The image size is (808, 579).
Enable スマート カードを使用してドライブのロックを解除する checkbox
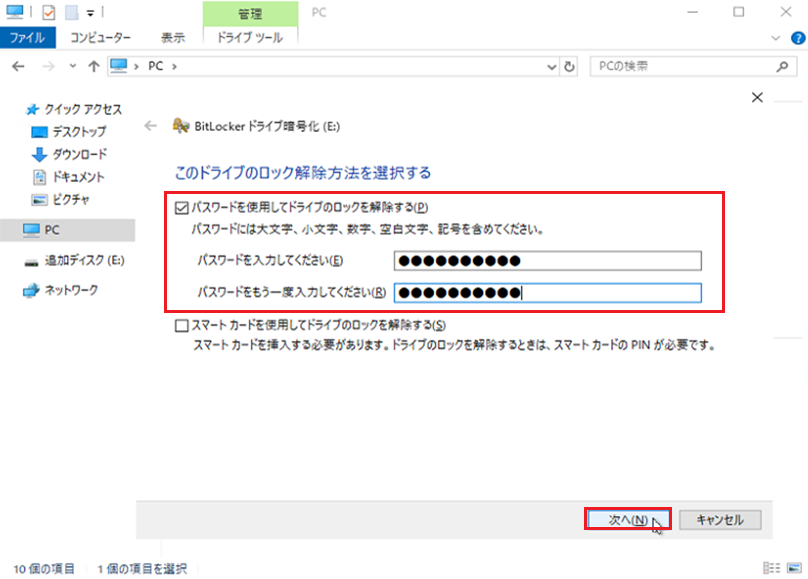(181, 326)
